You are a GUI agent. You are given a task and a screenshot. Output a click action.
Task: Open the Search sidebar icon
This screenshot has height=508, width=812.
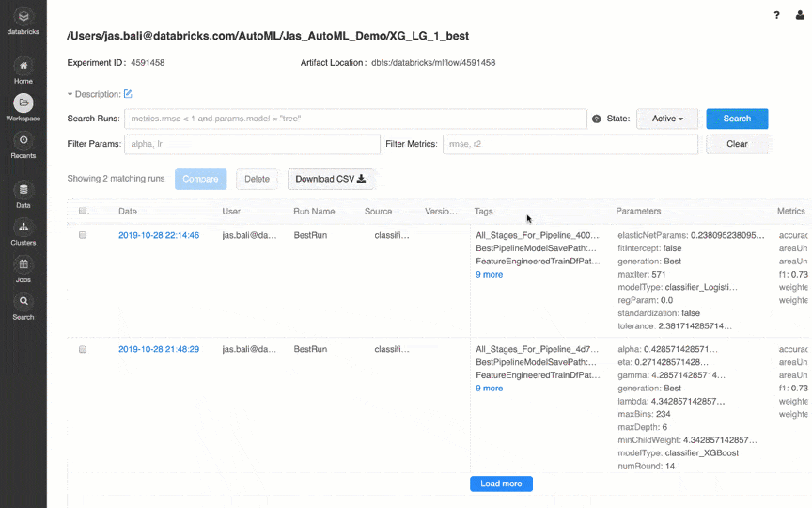[23, 302]
